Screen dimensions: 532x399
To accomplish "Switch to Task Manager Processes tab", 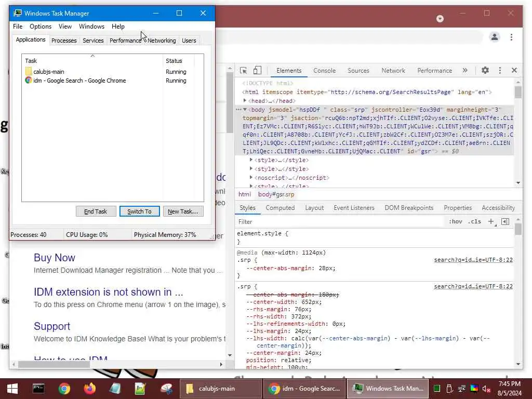I will click(64, 41).
